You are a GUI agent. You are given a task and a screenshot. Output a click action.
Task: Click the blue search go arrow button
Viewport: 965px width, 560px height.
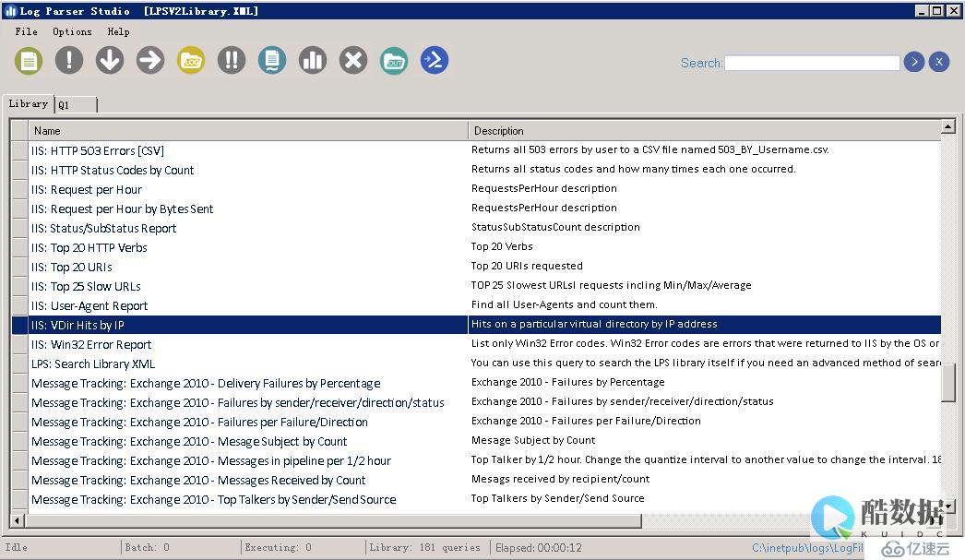tap(914, 62)
